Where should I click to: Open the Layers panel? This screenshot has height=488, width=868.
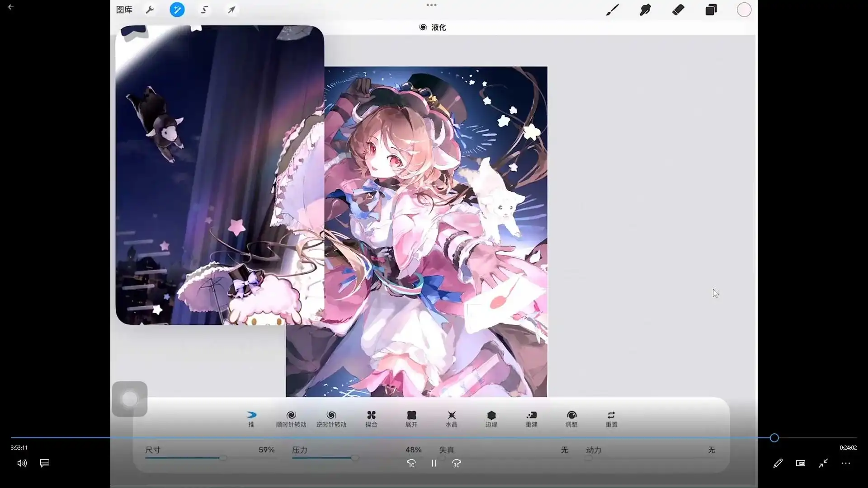point(711,9)
